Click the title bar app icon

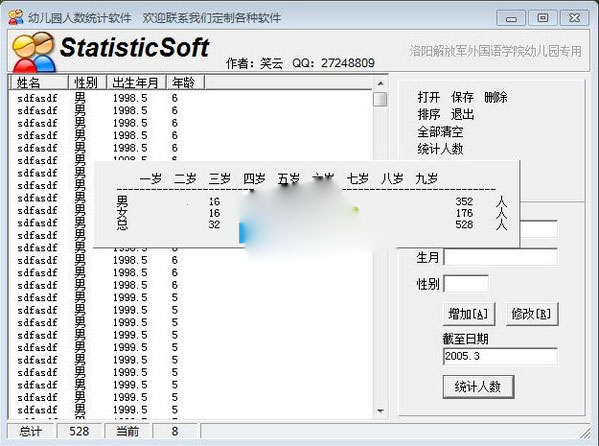[16, 18]
